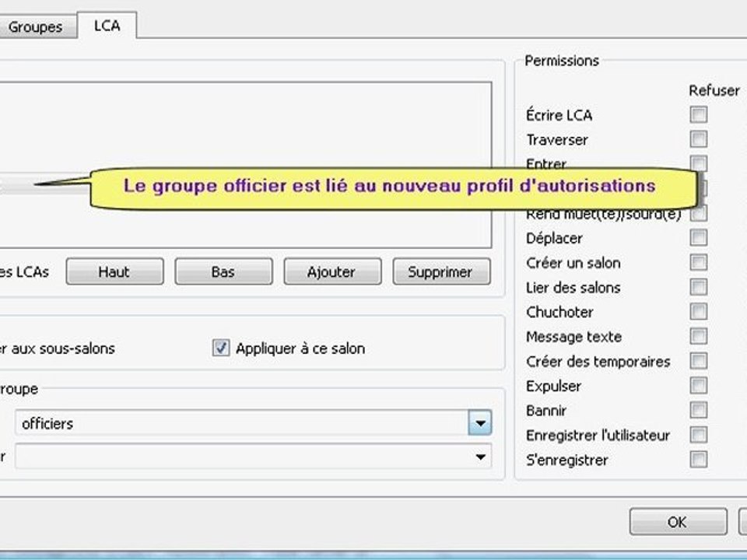Screen dimensions: 747x560
Task: Tick Refuser checkbox for Enregistrer l'utilisateur
Action: (x=699, y=435)
